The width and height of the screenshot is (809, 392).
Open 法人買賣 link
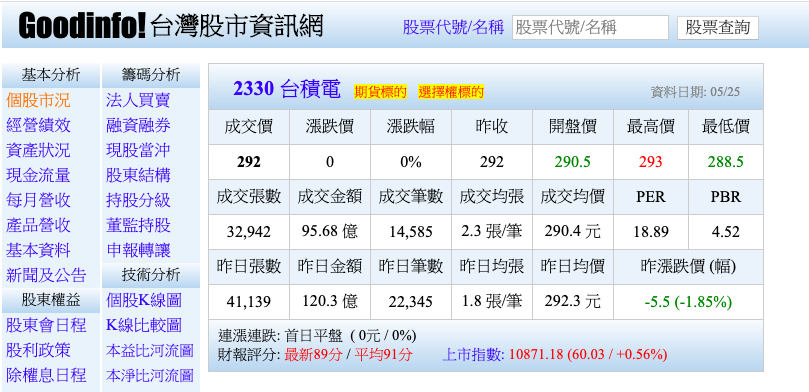tap(138, 100)
